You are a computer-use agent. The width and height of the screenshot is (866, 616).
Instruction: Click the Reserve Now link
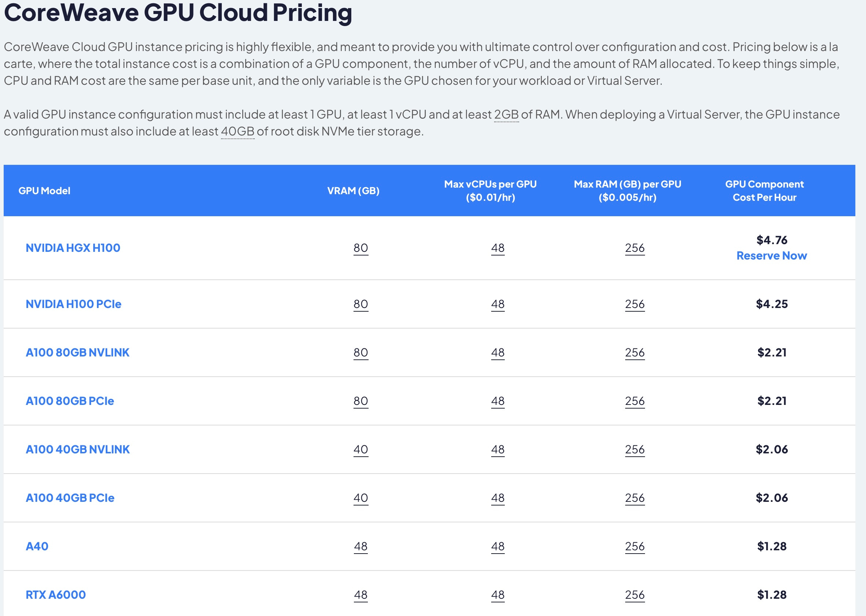771,256
